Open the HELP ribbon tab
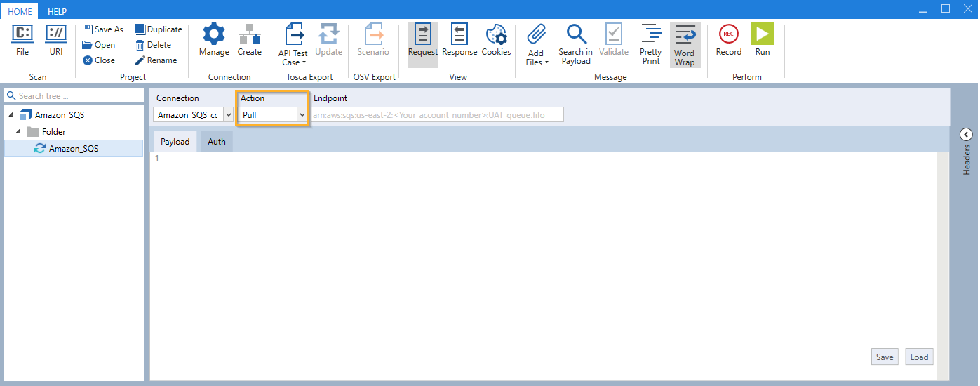 coord(57,11)
